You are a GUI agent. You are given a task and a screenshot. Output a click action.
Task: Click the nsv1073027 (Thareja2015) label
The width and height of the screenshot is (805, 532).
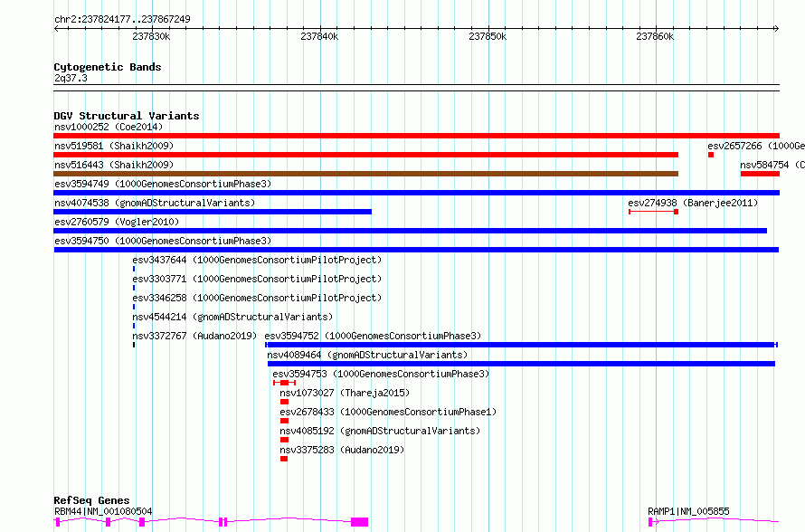click(345, 393)
